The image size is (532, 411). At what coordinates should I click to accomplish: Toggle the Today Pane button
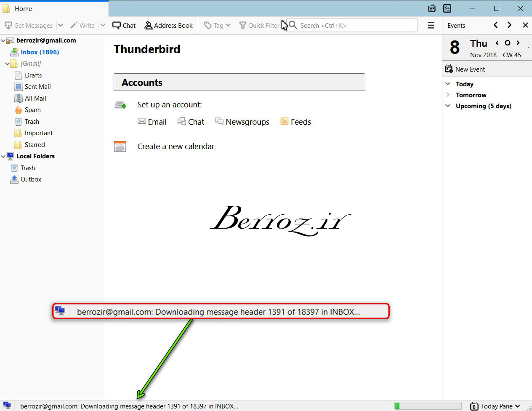click(495, 406)
